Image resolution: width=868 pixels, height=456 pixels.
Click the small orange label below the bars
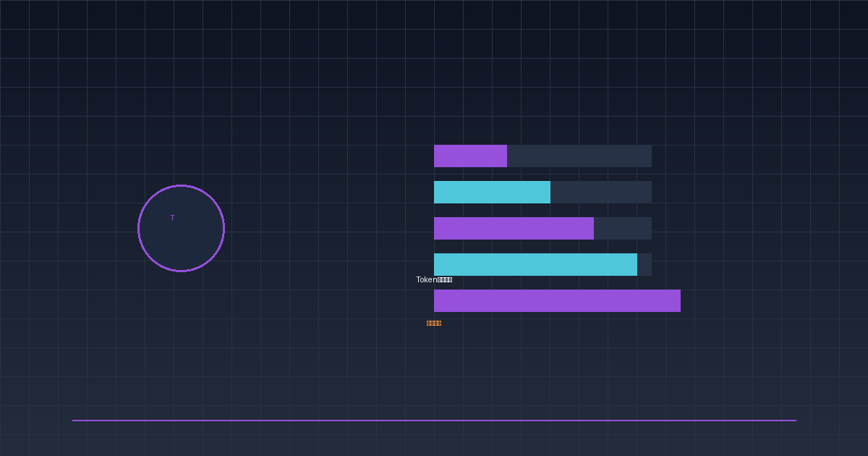click(x=434, y=323)
